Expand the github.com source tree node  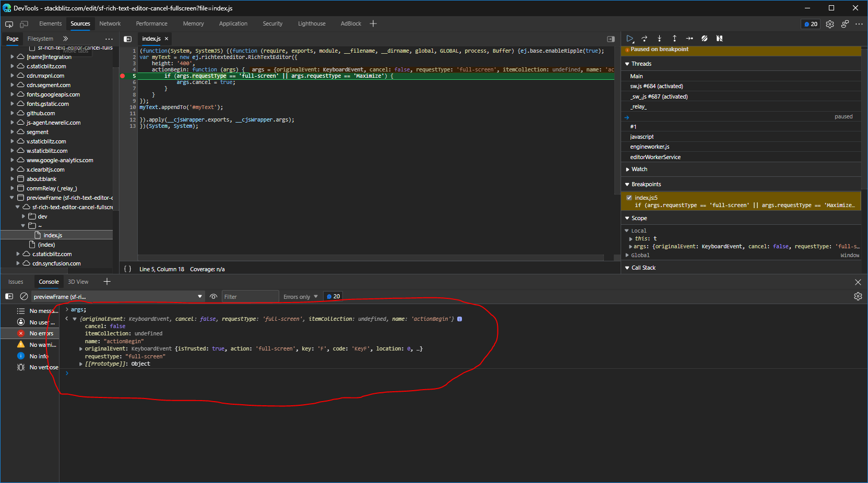point(12,113)
